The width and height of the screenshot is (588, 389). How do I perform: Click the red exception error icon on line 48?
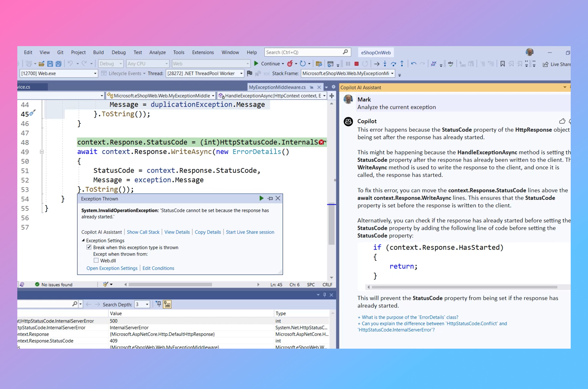pyautogui.click(x=321, y=142)
